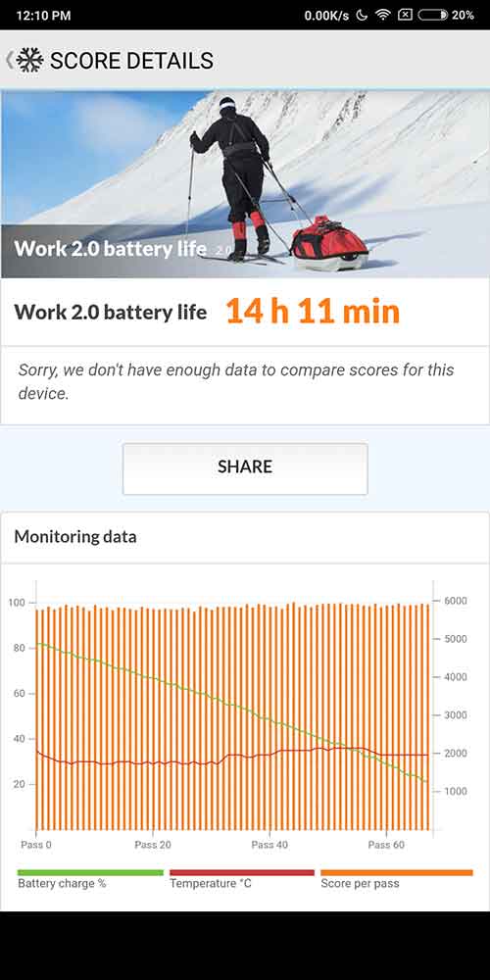Tap the skier banner image
The width and height of the screenshot is (490, 980).
(x=245, y=184)
